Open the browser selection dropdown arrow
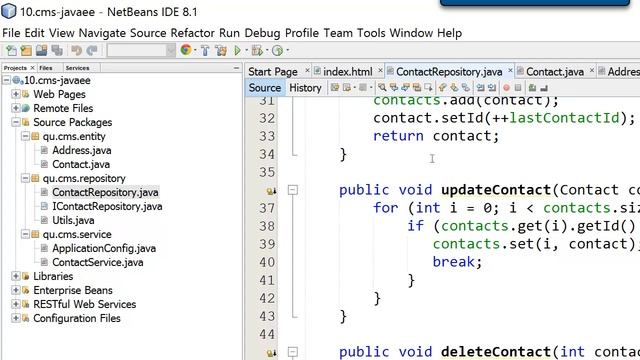Screen dimensions: 640x360 [x=195, y=50]
